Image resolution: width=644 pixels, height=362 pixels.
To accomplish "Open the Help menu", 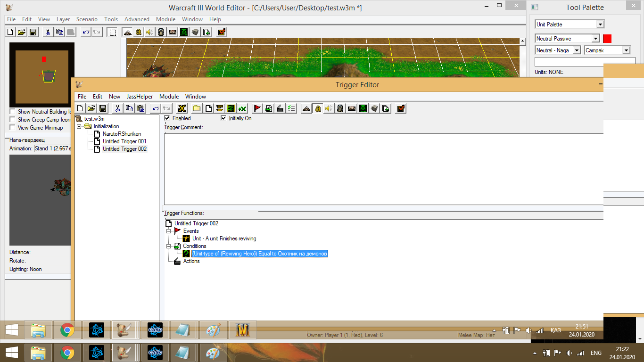I will coord(215,19).
